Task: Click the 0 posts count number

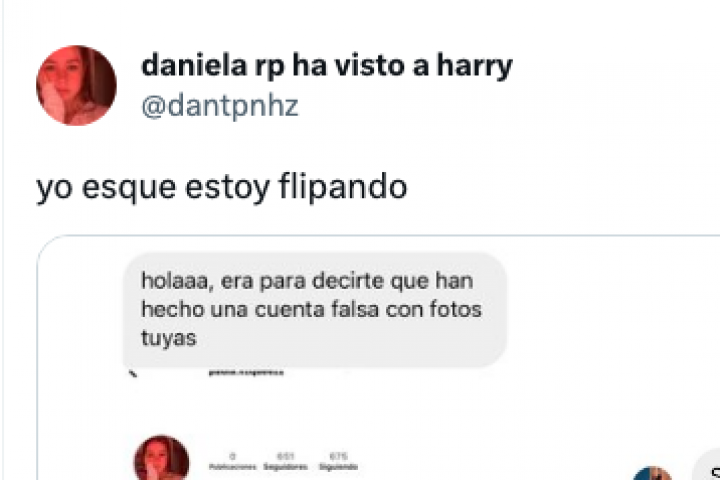Action: (232, 456)
